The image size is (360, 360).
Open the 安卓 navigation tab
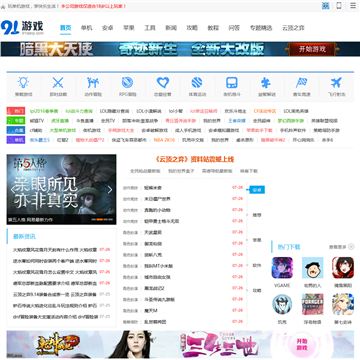[107, 28]
